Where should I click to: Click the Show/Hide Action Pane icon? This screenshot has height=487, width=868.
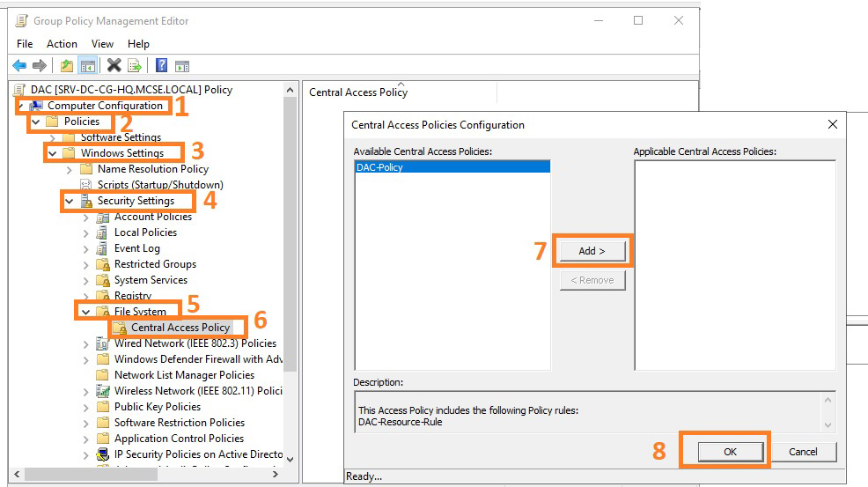(182, 66)
